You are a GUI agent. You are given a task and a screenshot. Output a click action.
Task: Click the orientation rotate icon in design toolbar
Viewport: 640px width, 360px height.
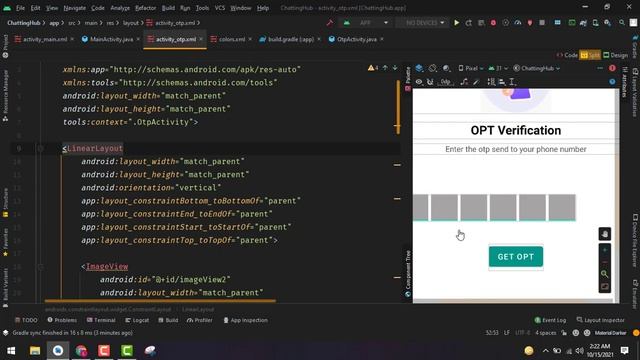point(433,68)
